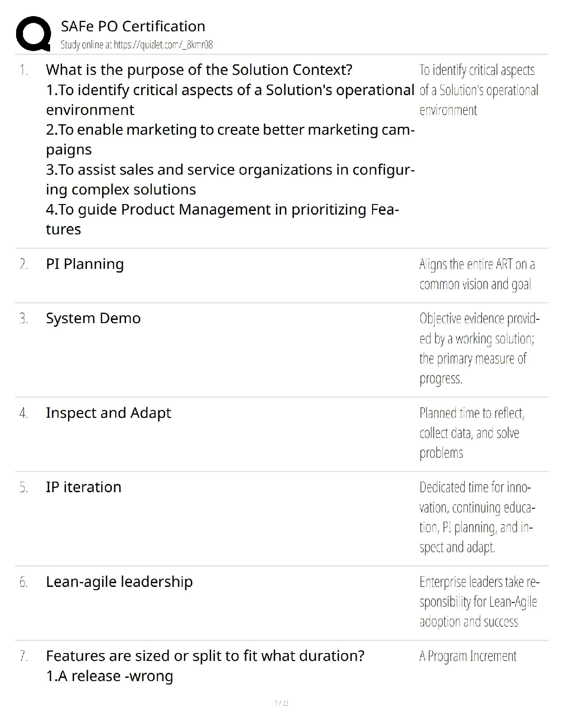Click 'Features are sized or split' question
The image size is (563, 728).
point(205,656)
